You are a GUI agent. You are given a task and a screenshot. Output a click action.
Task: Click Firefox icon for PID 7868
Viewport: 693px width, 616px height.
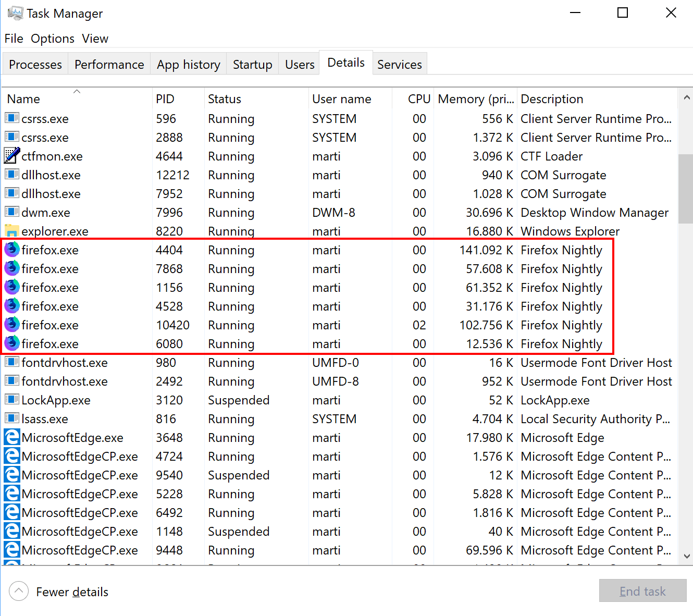click(x=11, y=268)
